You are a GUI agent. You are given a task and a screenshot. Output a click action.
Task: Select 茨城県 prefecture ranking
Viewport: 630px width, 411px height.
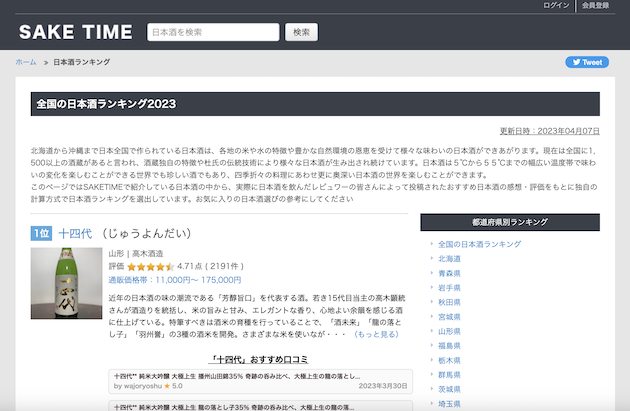tap(449, 389)
